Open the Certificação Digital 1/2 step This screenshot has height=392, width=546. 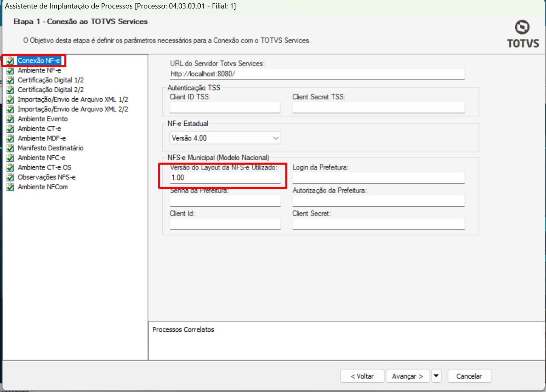51,80
